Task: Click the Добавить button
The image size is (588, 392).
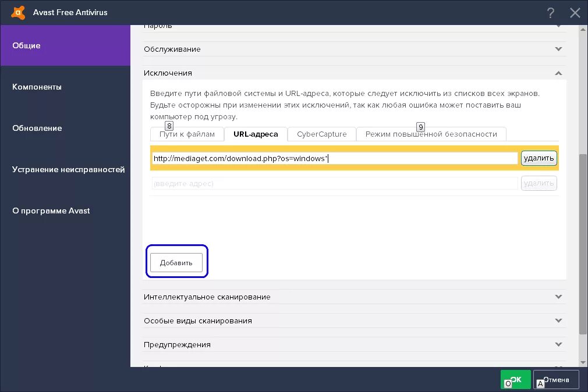Action: (176, 263)
